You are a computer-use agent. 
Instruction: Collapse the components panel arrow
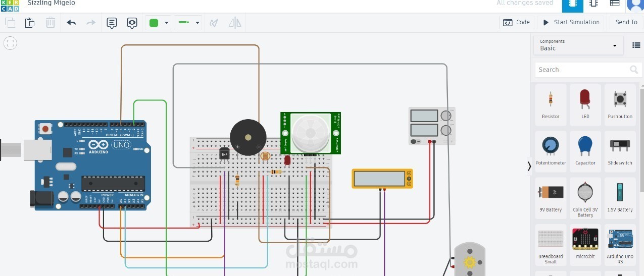(x=529, y=166)
